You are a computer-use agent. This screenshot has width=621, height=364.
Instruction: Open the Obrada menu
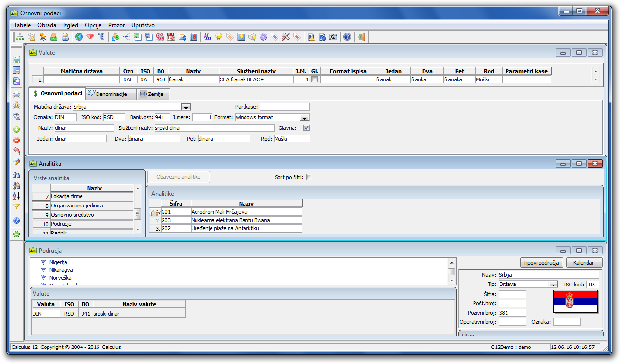tap(47, 25)
